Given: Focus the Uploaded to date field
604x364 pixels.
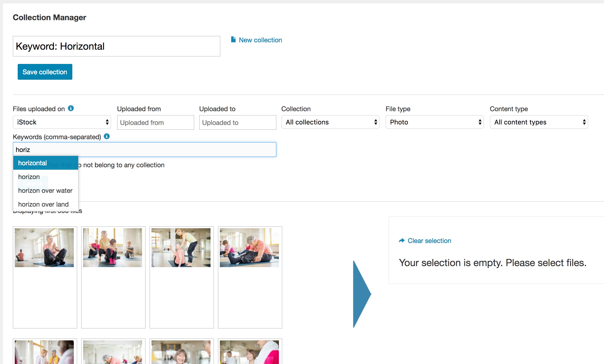Looking at the screenshot, I should coord(238,122).
